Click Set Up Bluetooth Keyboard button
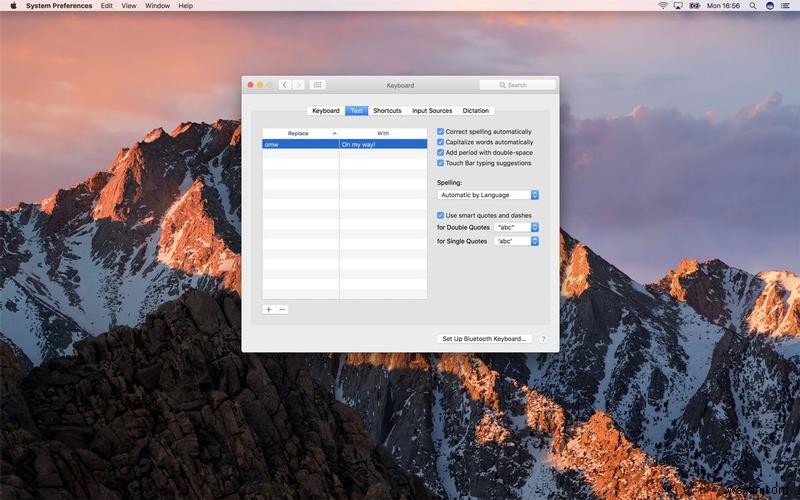Screen dimensions: 800x500 point(484,339)
